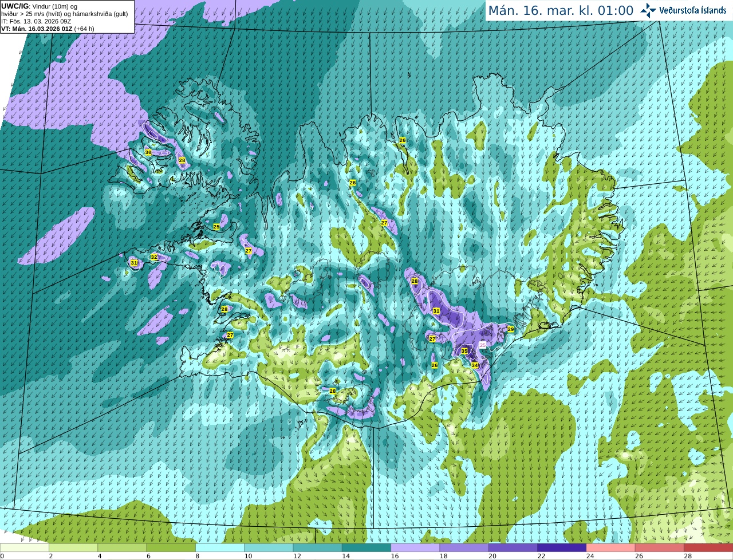
Task: Click the legend scale number 16
Action: coord(395,556)
